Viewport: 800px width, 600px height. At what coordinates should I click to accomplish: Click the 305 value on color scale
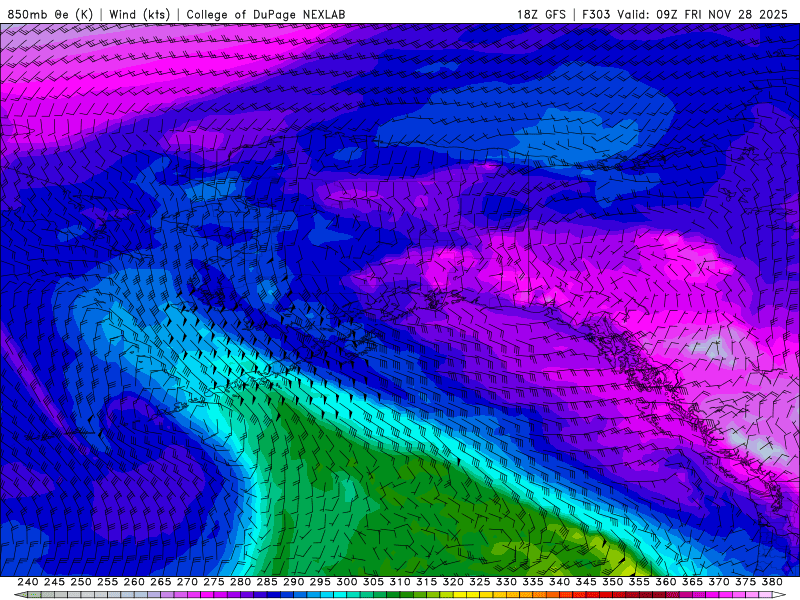[x=373, y=582]
